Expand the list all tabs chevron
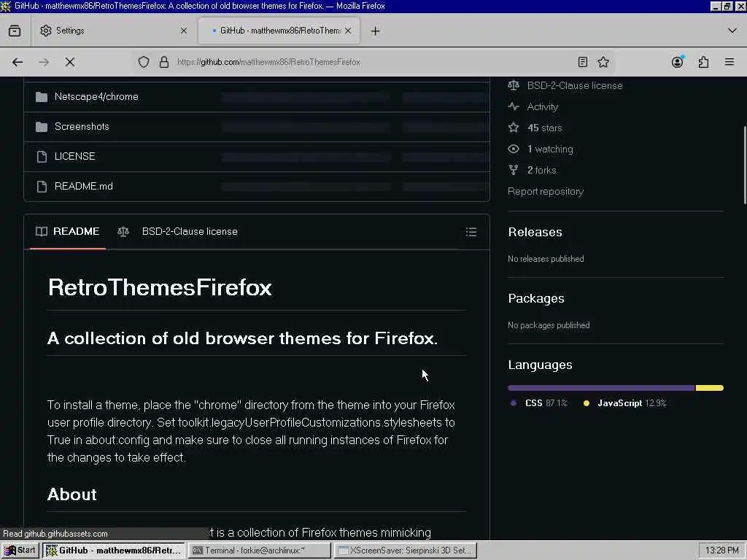747x560 pixels. tap(732, 31)
